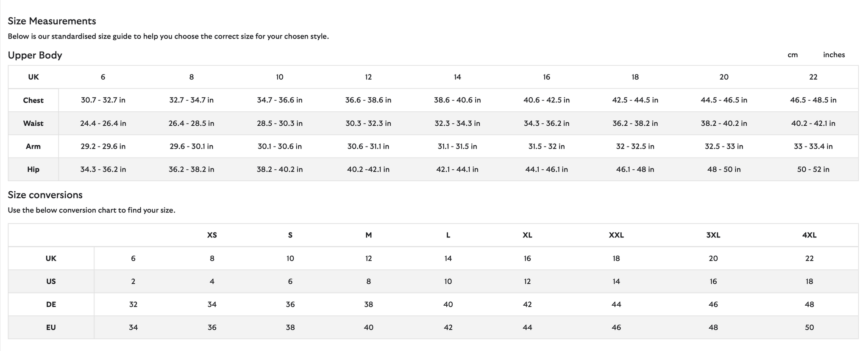
Task: Click the EU row label in conversions
Action: [x=51, y=327]
